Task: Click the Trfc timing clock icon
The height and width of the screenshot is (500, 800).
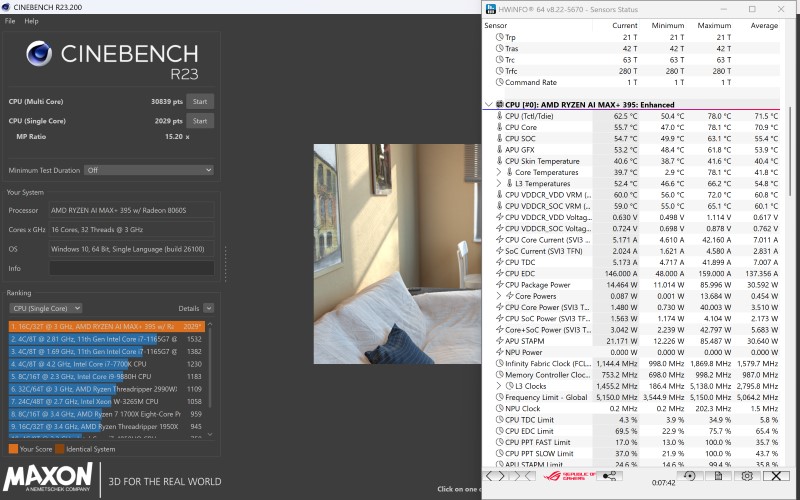Action: [x=499, y=71]
